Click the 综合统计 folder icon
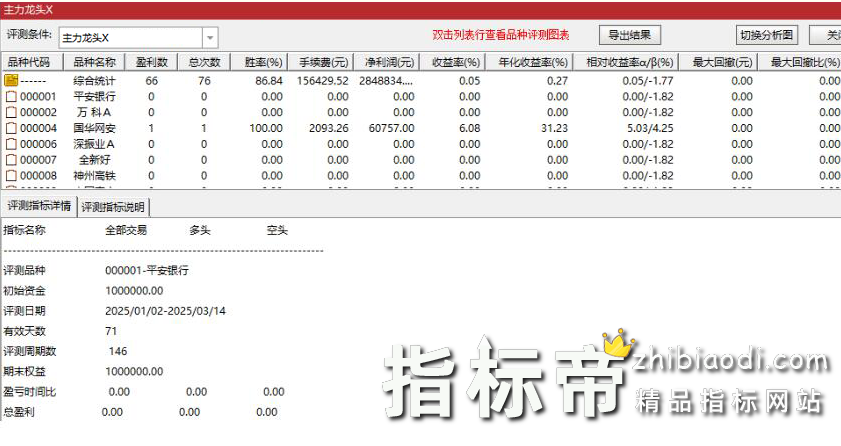Screen dimensions: 841x446 click(x=11, y=80)
